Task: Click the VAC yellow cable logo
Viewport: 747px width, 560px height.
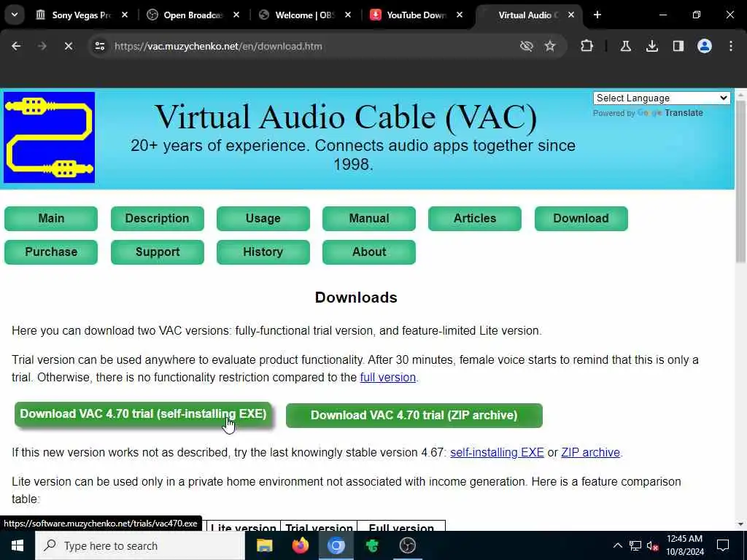Action: [49, 138]
